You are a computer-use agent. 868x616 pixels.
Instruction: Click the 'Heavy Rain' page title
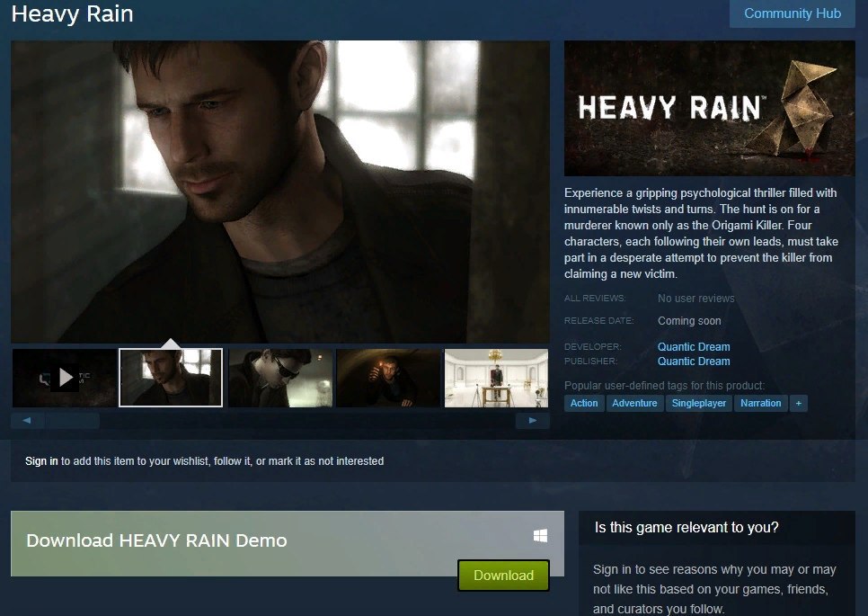click(x=72, y=13)
